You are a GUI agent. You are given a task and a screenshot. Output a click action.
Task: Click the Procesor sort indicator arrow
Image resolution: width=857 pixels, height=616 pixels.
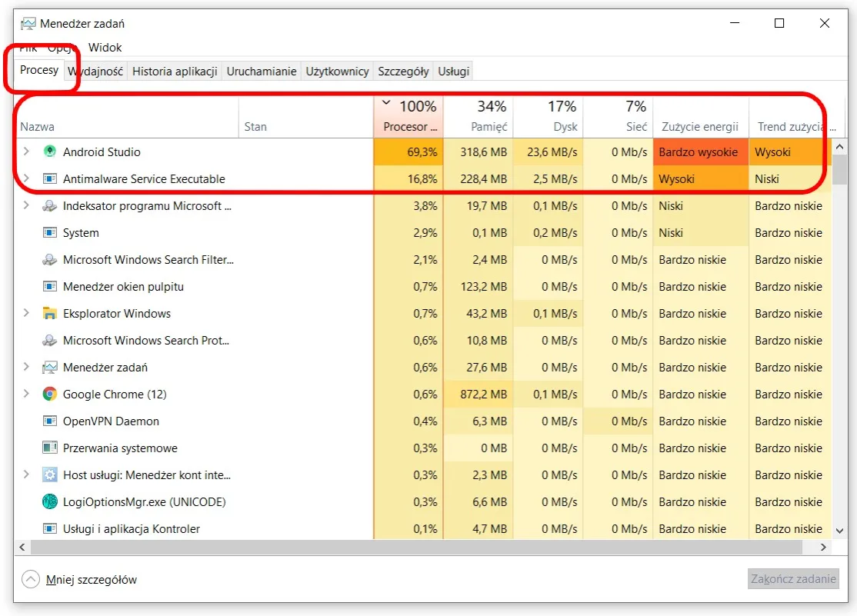385,101
